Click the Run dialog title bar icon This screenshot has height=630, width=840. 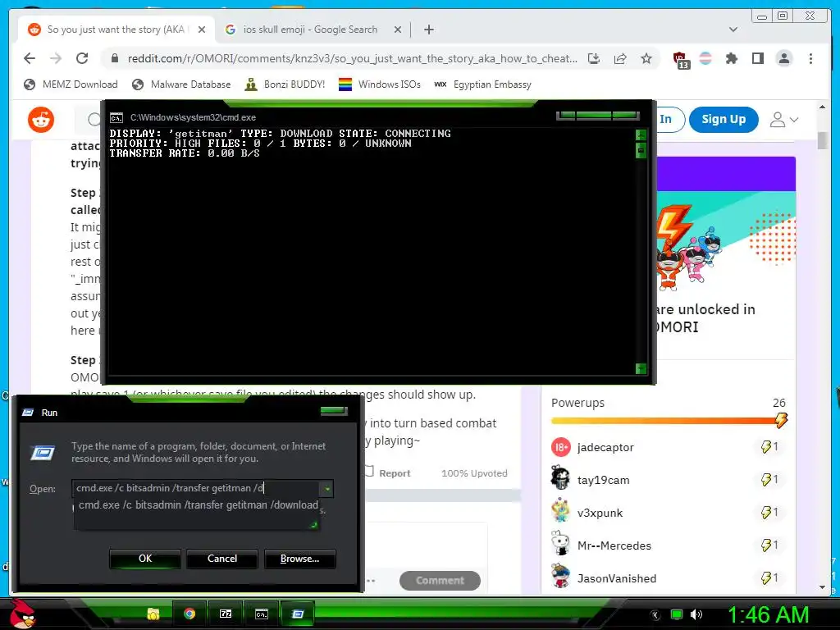coord(28,413)
